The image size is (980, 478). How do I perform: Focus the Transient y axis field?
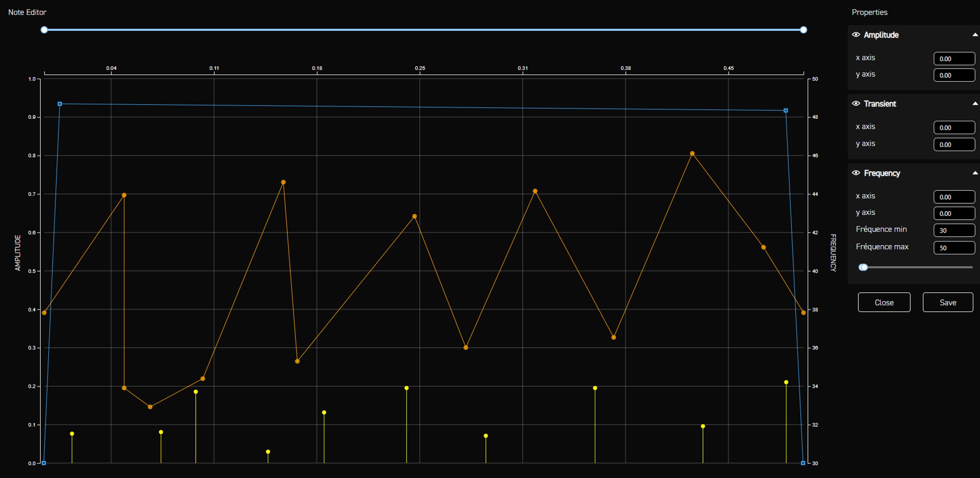click(954, 144)
